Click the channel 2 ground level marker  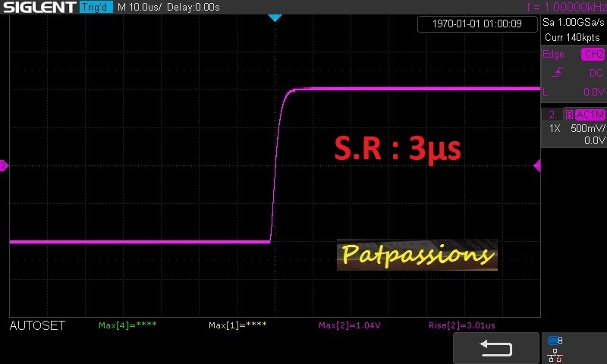[4, 165]
